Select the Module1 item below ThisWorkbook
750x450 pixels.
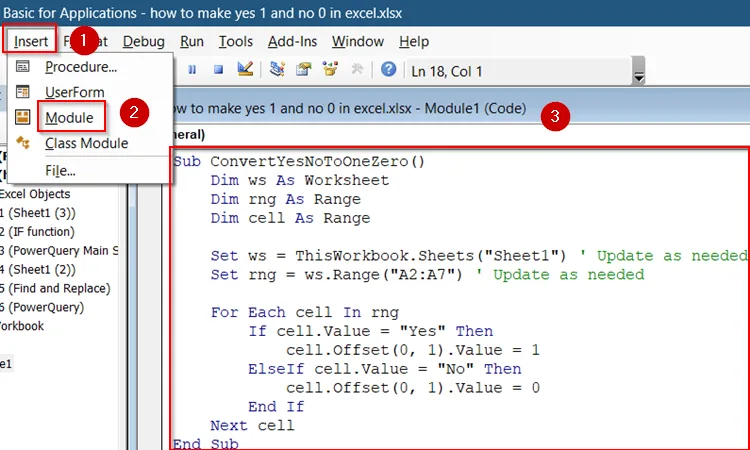tap(6, 364)
